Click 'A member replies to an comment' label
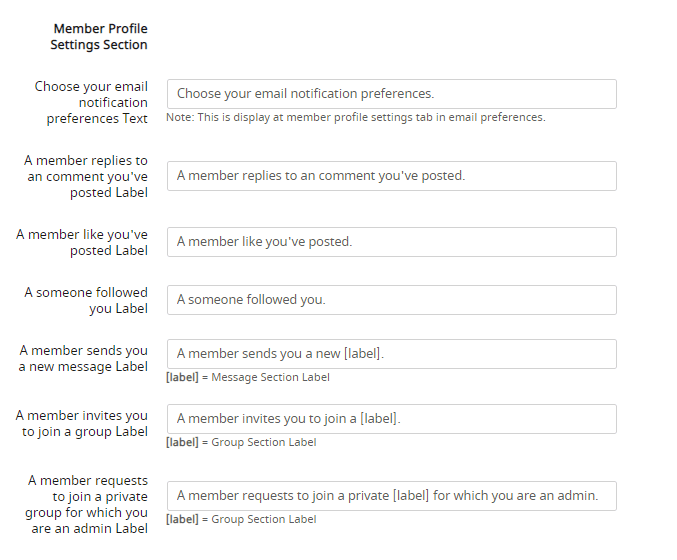The height and width of the screenshot is (560, 677). pyautogui.click(x=86, y=176)
